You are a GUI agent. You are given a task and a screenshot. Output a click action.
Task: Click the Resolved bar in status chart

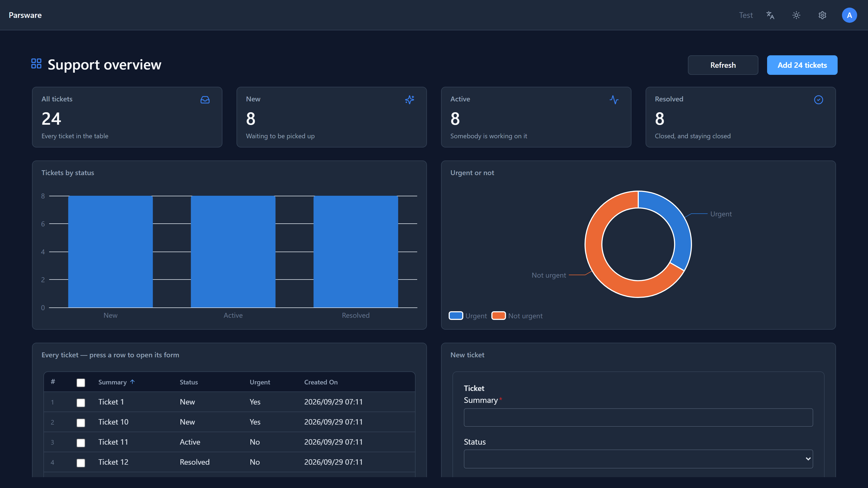pos(356,252)
